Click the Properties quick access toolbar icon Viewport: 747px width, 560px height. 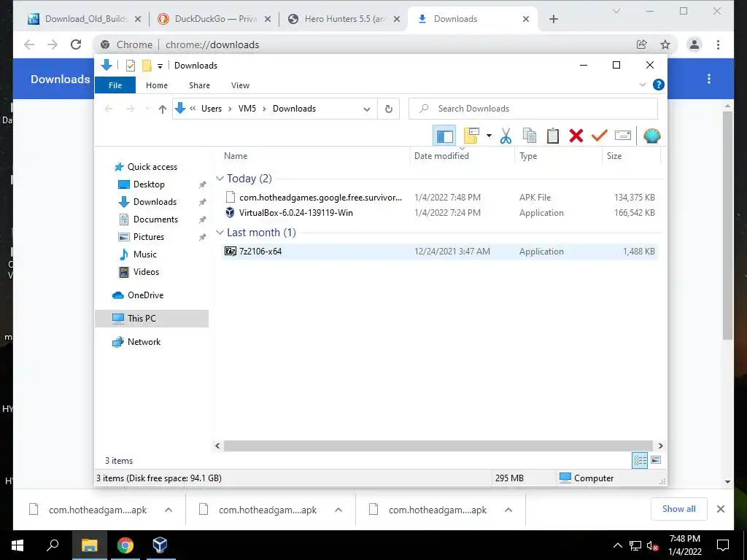(x=130, y=66)
